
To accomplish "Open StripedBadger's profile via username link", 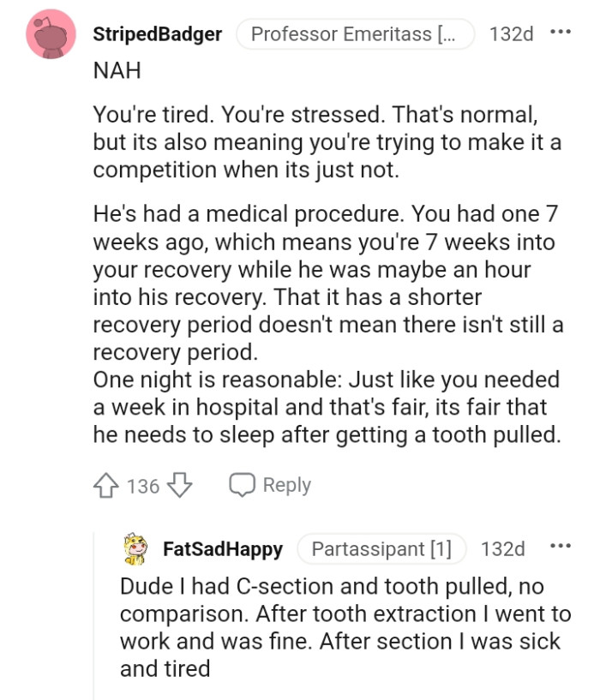I will point(157,34).
